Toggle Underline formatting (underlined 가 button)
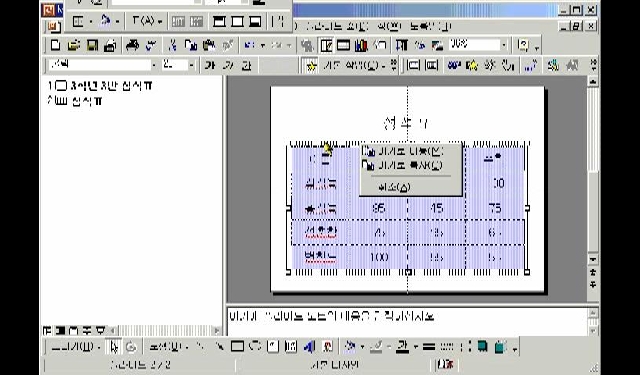The image size is (640, 375). click(x=247, y=65)
